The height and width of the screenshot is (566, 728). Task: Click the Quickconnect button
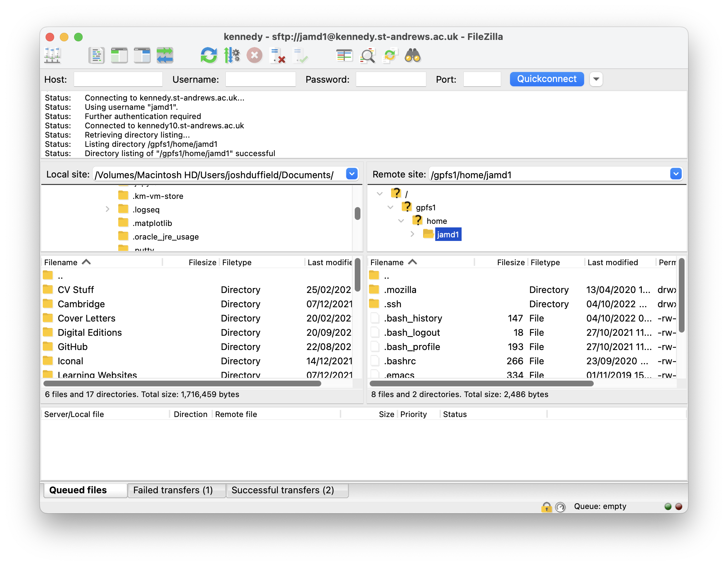pos(547,79)
